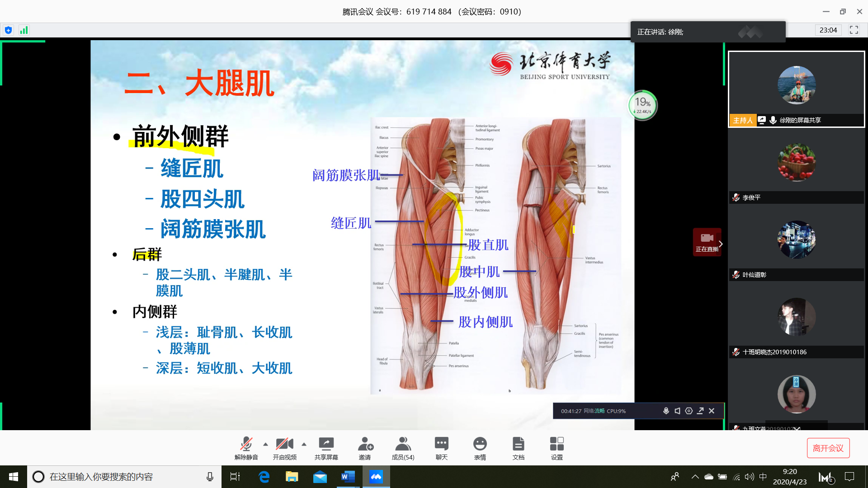Leave the meeting with 离开会议
This screenshot has height=488, width=868.
coord(828,448)
